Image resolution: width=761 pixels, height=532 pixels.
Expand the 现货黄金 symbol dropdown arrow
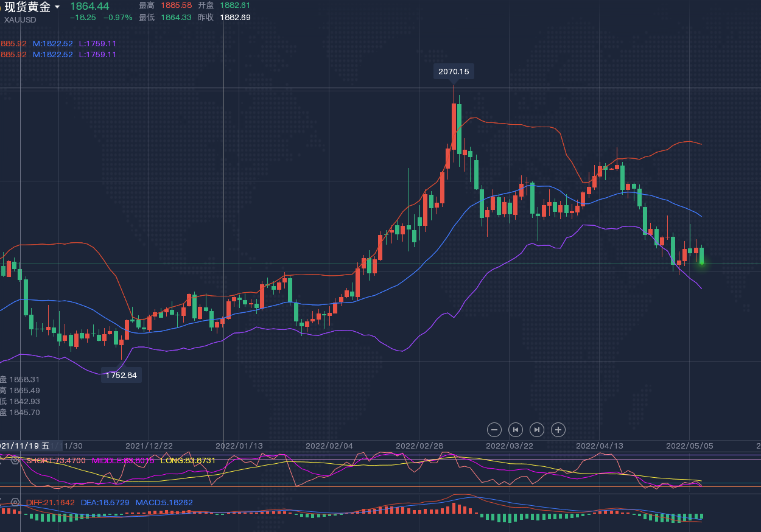[57, 7]
